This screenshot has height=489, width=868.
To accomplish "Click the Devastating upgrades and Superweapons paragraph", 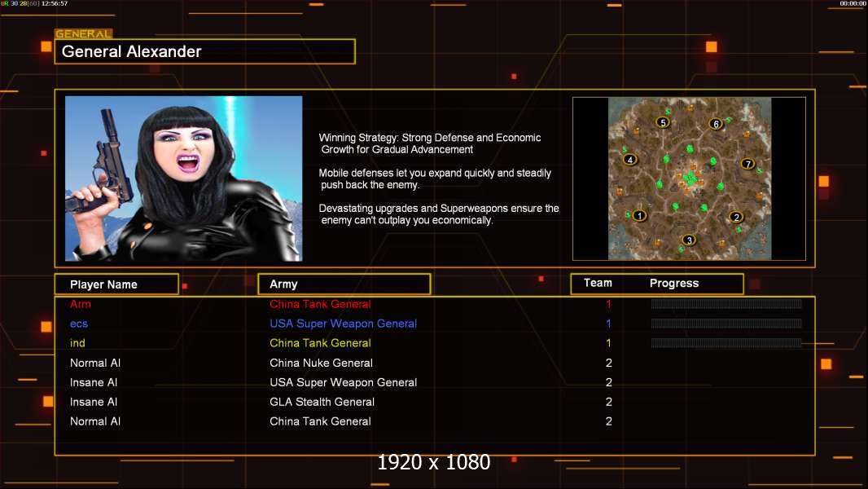I will pos(439,214).
